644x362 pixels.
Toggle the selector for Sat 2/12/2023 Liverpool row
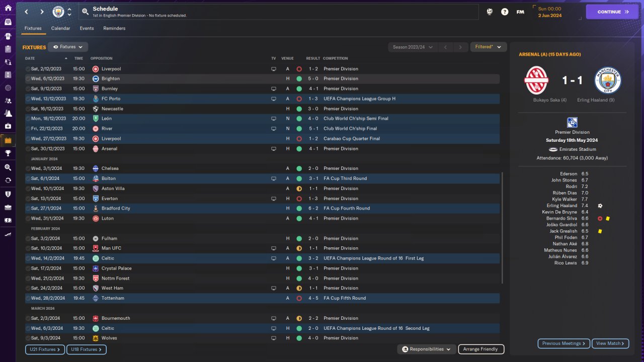pyautogui.click(x=28, y=69)
